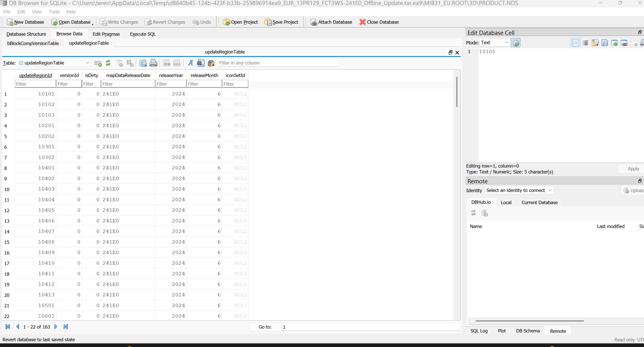Click the import from file icon in cell editor

595,43
